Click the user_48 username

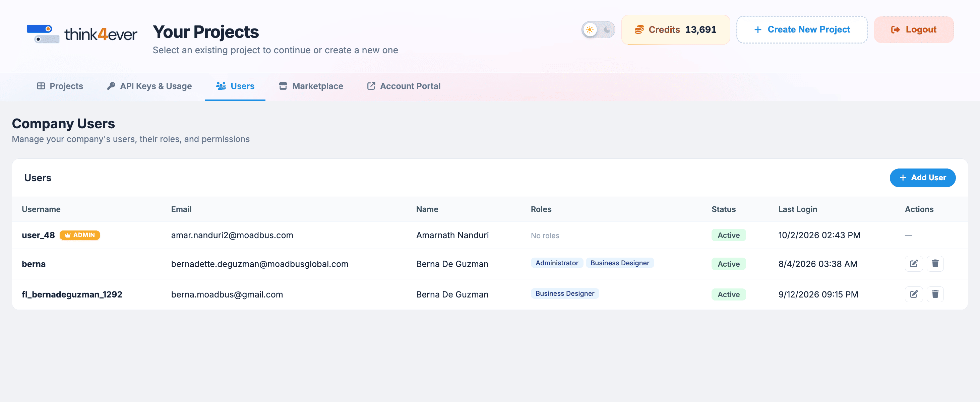pyautogui.click(x=39, y=235)
